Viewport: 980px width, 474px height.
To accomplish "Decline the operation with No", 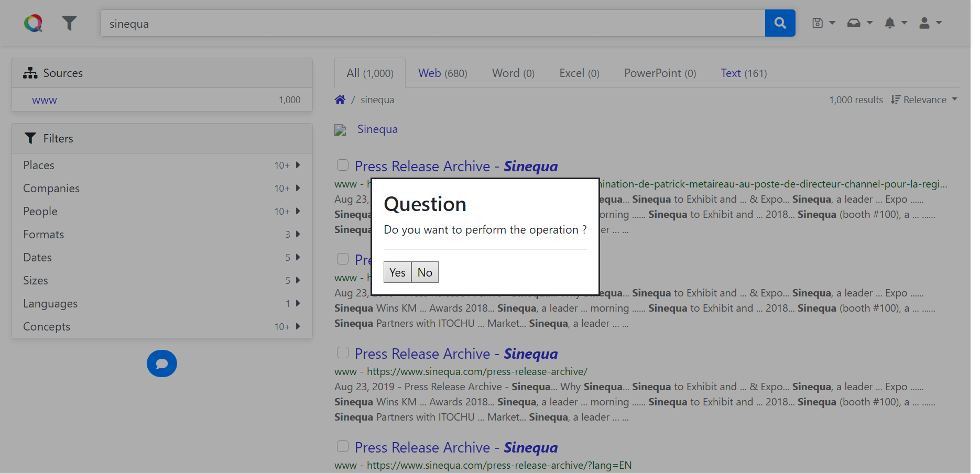I will (425, 272).
